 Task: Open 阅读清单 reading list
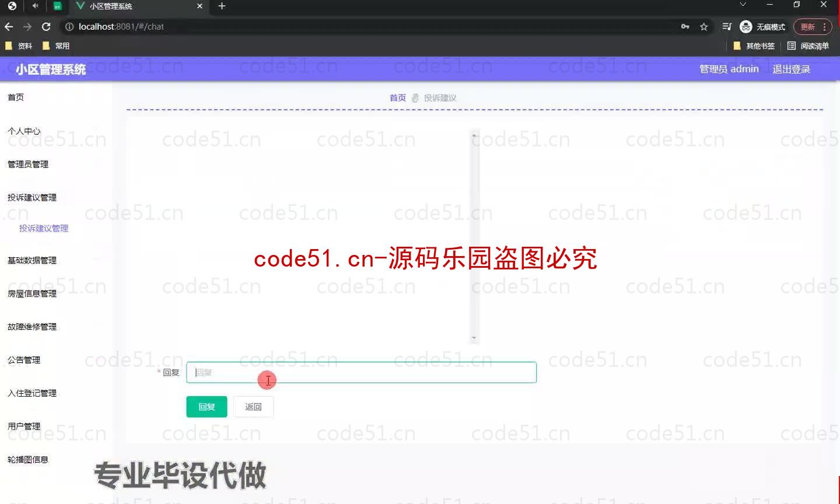808,46
